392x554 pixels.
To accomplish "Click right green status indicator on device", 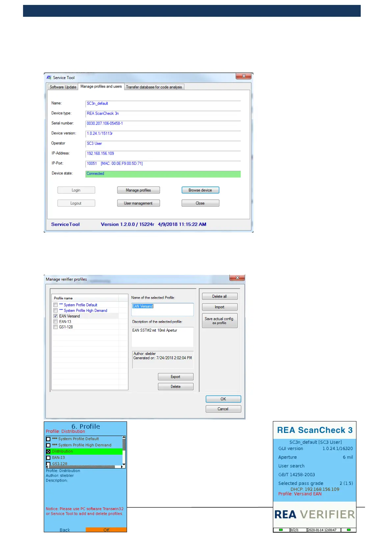I will pyautogui.click(x=349, y=530).
